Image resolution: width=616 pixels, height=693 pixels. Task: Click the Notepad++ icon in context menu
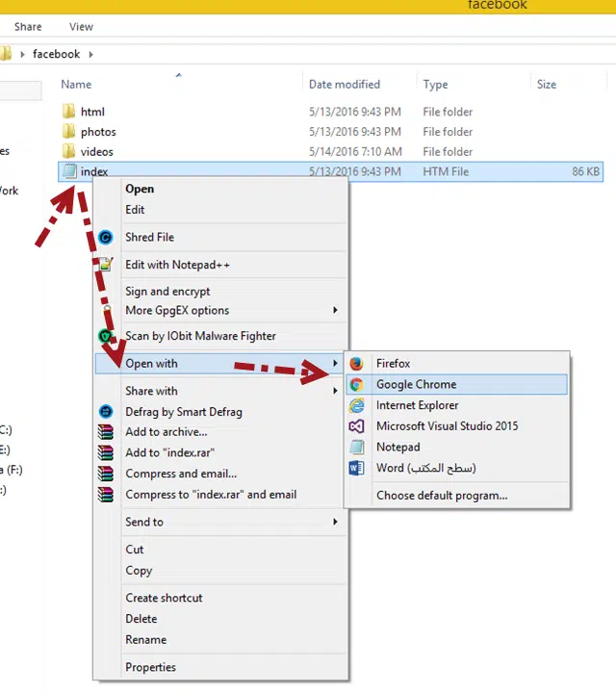[x=105, y=265]
